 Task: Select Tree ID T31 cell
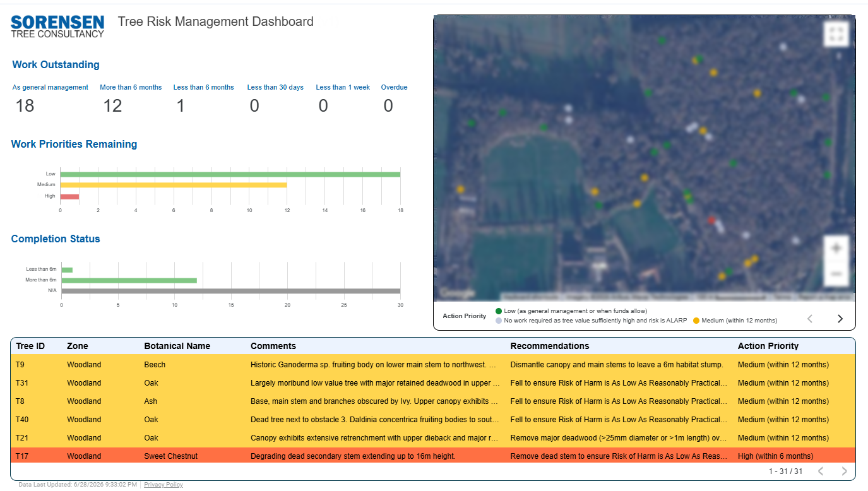(22, 383)
